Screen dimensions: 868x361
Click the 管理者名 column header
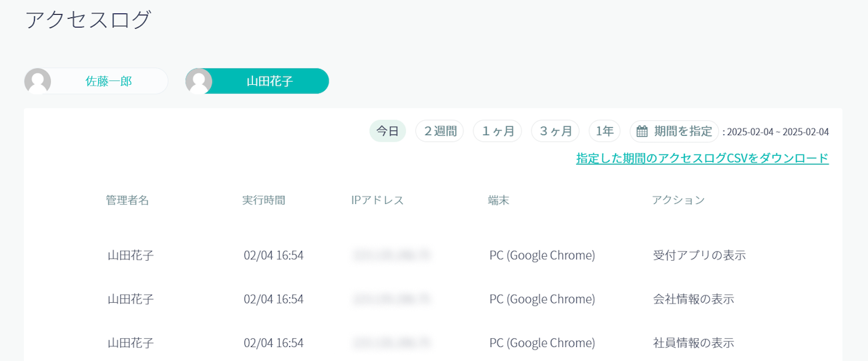127,200
